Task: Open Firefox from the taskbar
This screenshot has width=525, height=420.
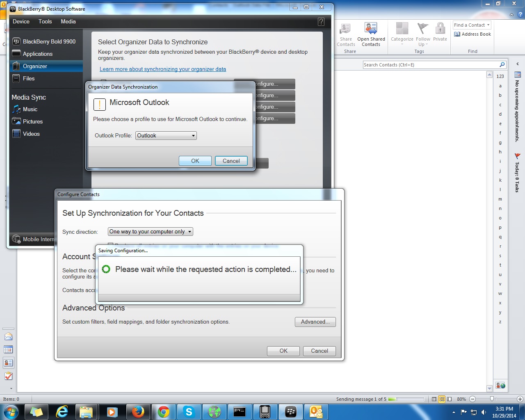Action: 138,412
